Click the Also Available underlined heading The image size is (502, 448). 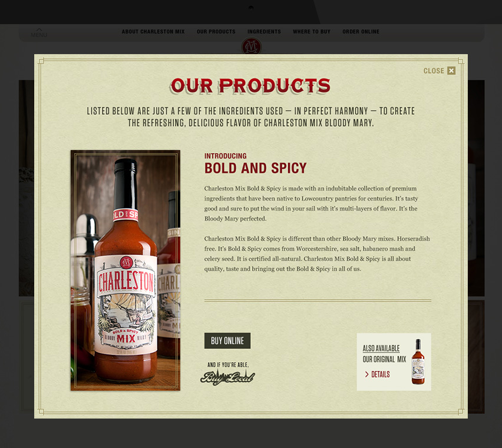[x=381, y=349]
